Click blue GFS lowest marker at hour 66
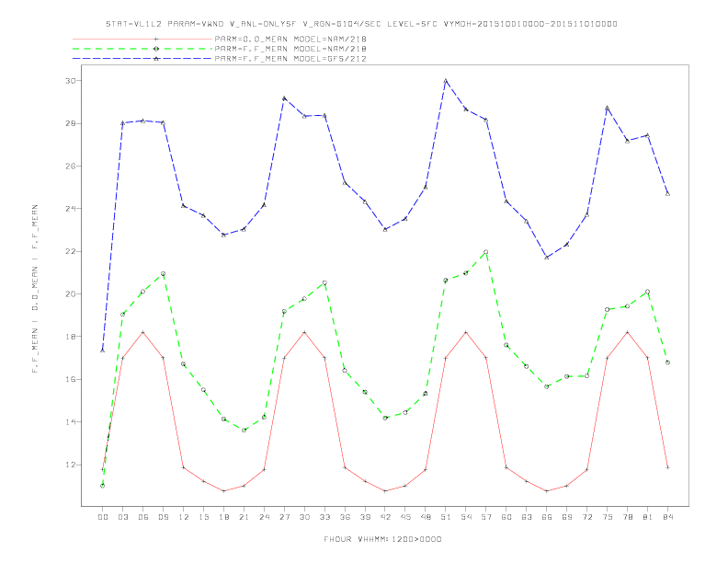Screen dimensions: 728x563 tap(547, 258)
